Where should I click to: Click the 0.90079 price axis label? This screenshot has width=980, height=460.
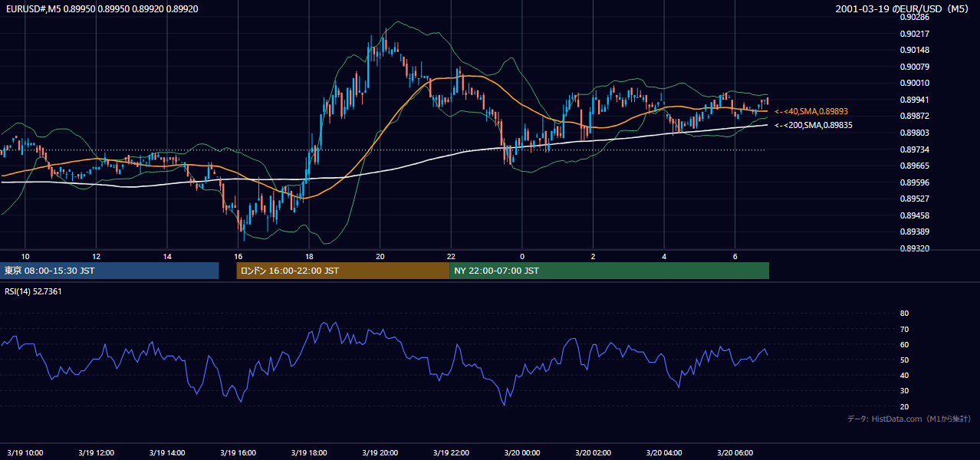[916, 67]
